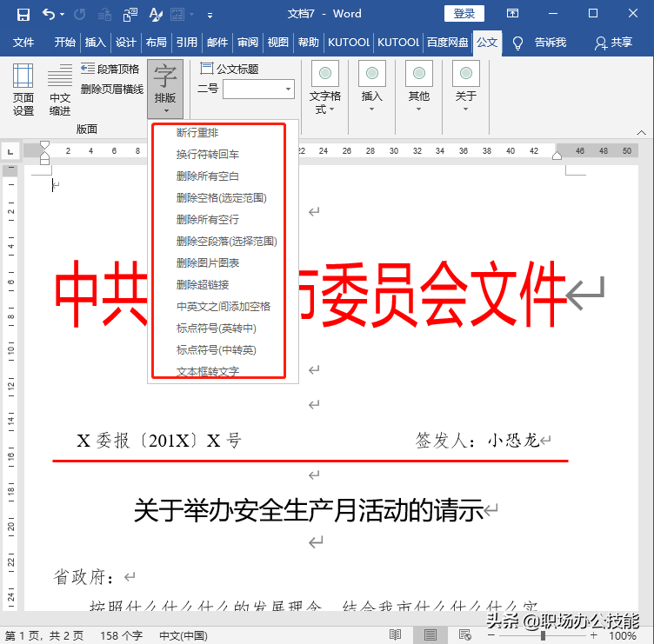Viewport: 654px width, 644px height.
Task: Open the 文件 tab
Action: (x=23, y=43)
